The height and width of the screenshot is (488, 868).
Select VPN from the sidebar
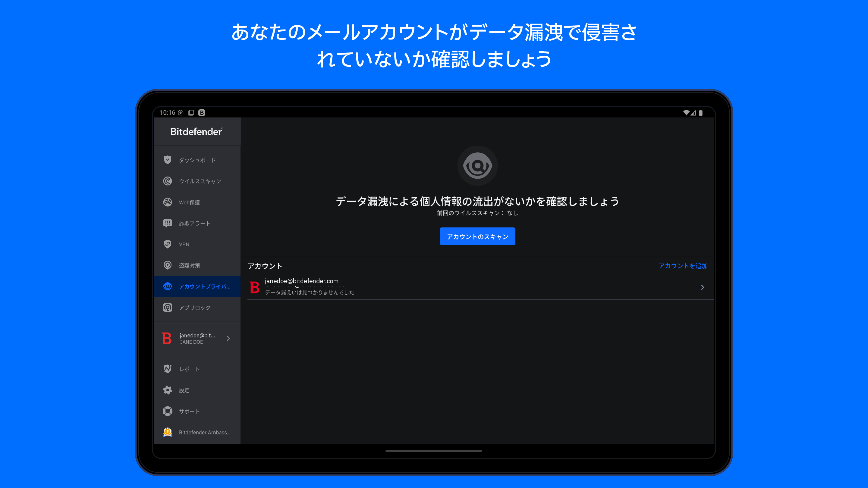[x=197, y=244]
